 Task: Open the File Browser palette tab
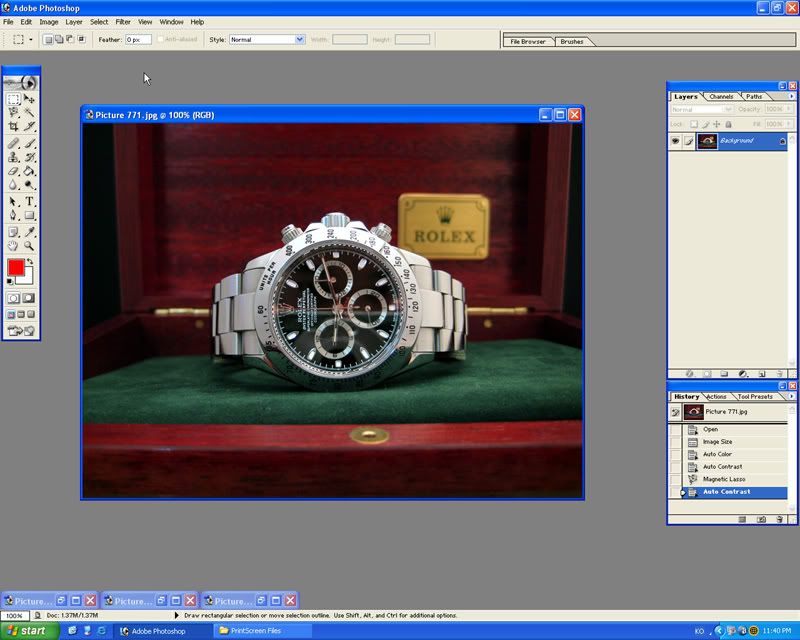click(x=528, y=41)
